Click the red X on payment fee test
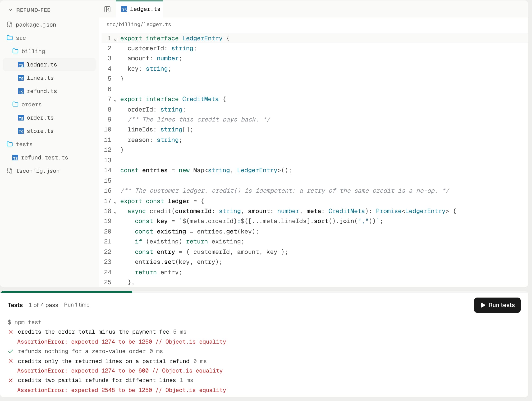532x401 pixels. (11, 332)
